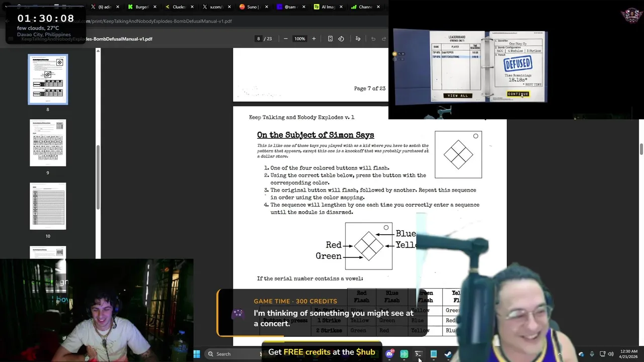Click the 'Page 7 of 23' footer text

[370, 88]
